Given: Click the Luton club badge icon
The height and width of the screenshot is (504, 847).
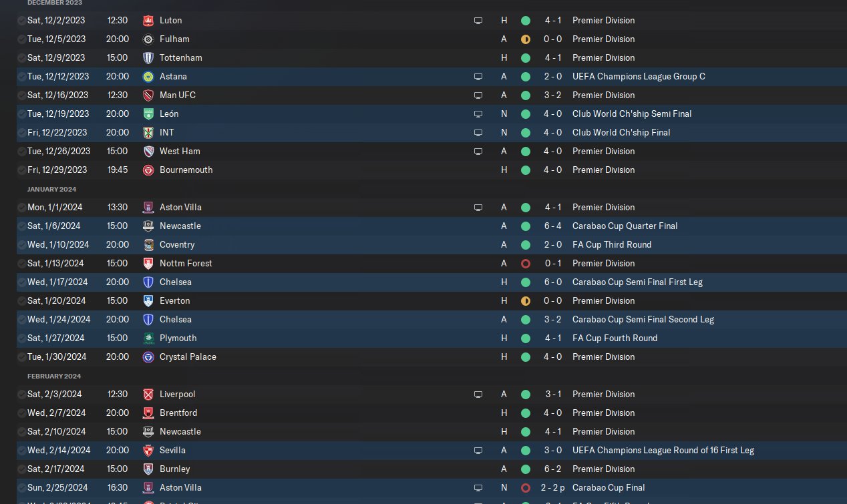Looking at the screenshot, I should (x=148, y=21).
